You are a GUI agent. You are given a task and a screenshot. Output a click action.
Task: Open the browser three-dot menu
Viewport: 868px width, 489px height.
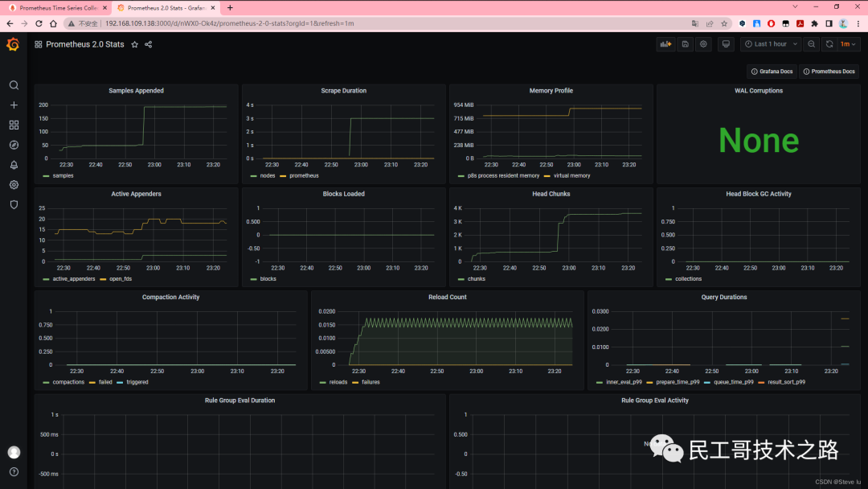coord(858,24)
